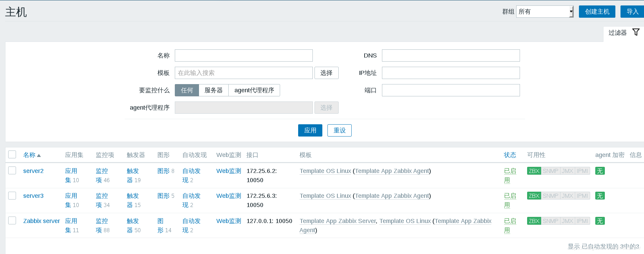Image resolution: width=644 pixels, height=254 pixels.
Task: Click 选择 button beside 模板 field
Action: 326,73
